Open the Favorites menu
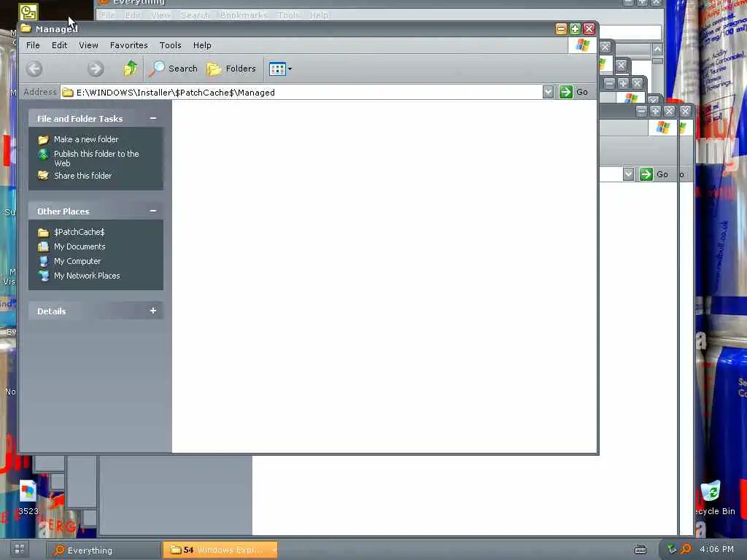The image size is (747, 560). (128, 45)
